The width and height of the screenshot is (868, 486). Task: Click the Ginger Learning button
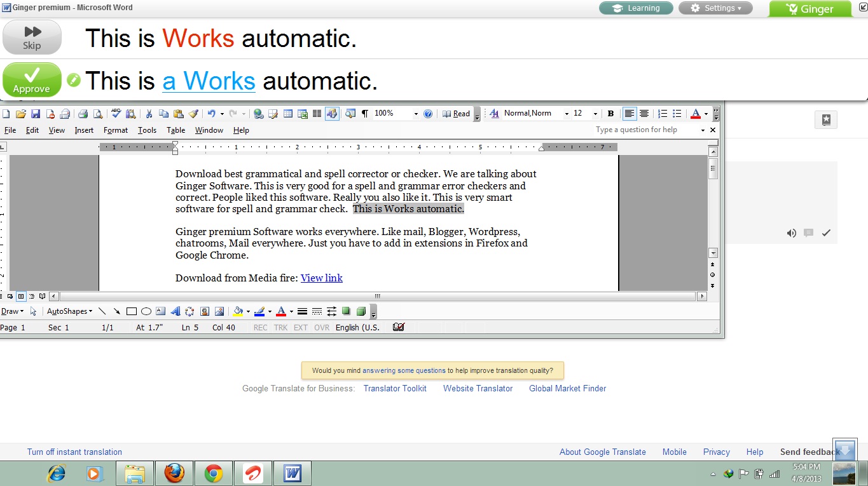[637, 8]
